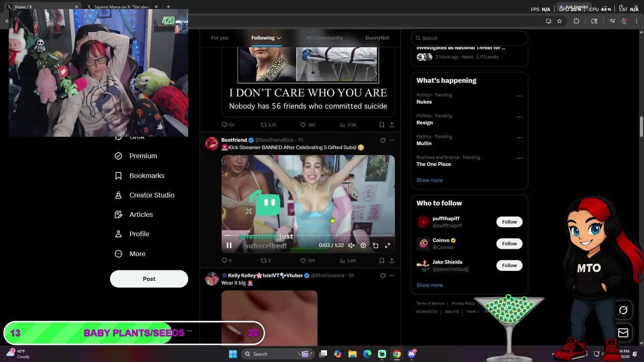Toggle picture-in-picture on the video player
This screenshot has height=362, width=644.
point(375,245)
